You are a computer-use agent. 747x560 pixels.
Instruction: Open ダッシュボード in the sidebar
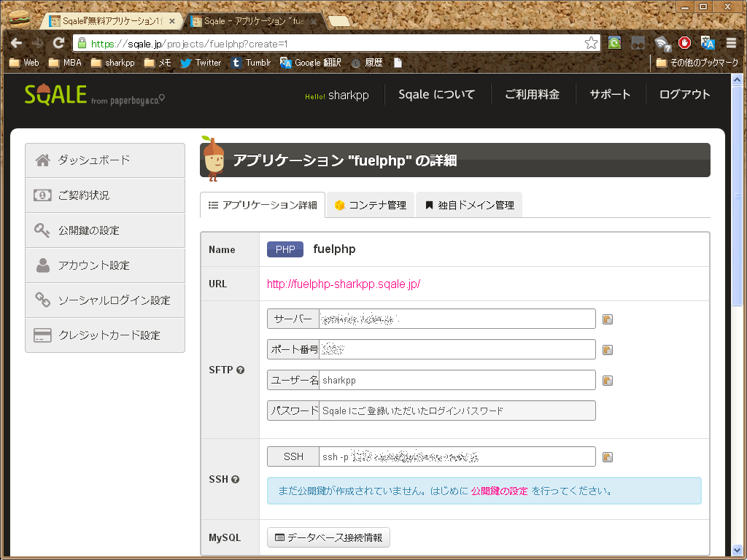click(x=105, y=160)
